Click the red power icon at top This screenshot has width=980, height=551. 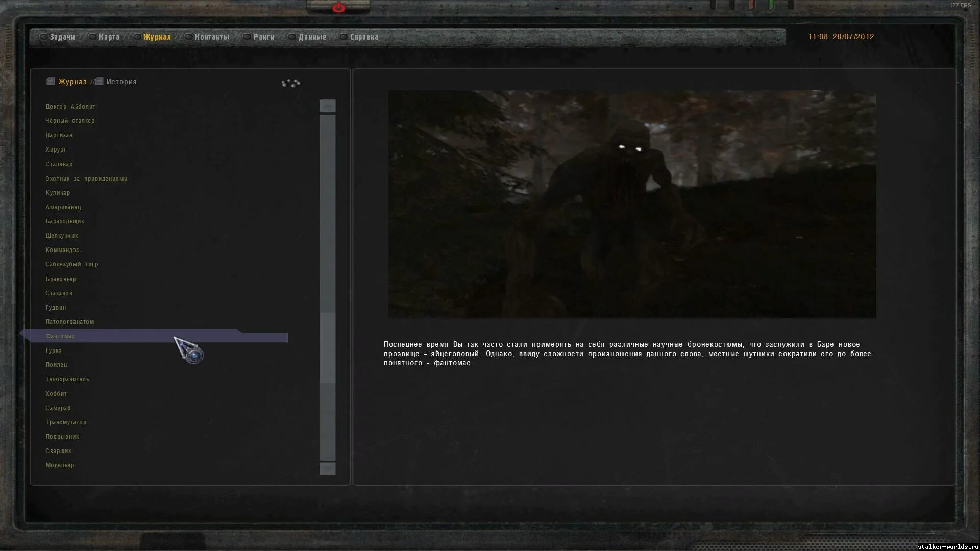(338, 8)
